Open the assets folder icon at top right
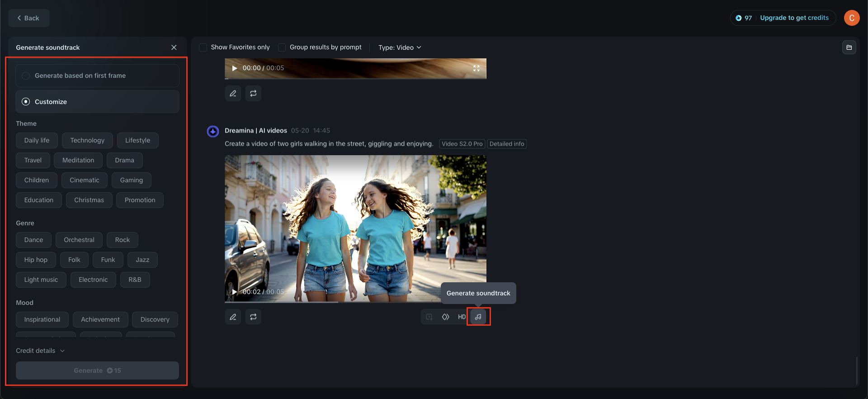Screen dimensions: 868x399 pyautogui.click(x=849, y=47)
